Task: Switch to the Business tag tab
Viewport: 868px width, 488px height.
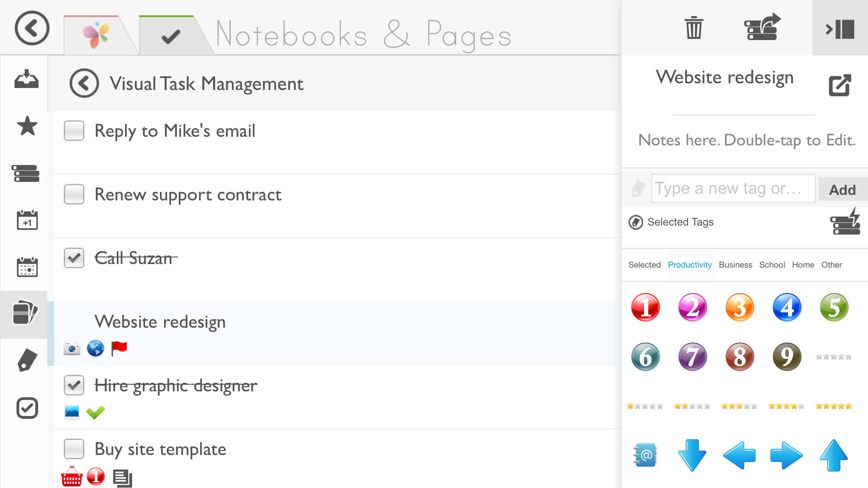Action: click(x=735, y=265)
